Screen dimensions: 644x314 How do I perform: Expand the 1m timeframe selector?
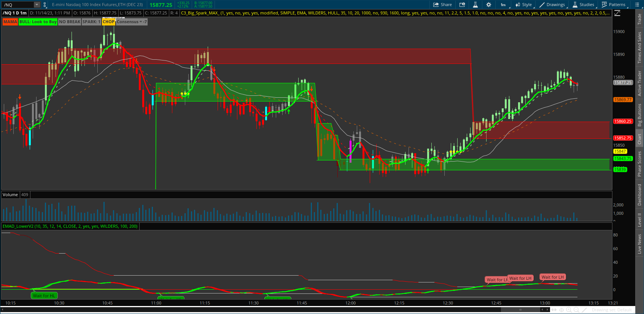click(x=503, y=5)
